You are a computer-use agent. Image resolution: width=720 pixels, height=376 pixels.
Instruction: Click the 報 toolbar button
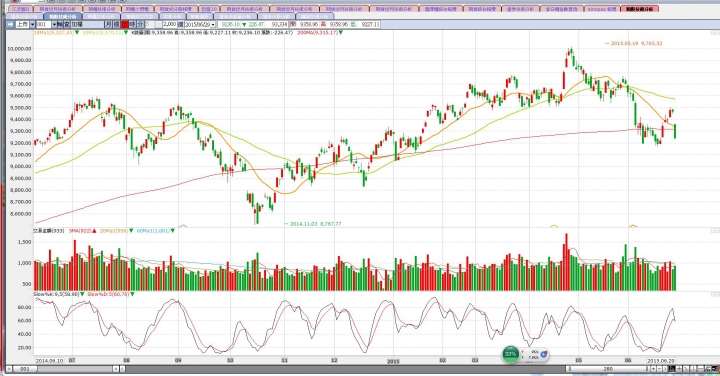tap(60, 24)
